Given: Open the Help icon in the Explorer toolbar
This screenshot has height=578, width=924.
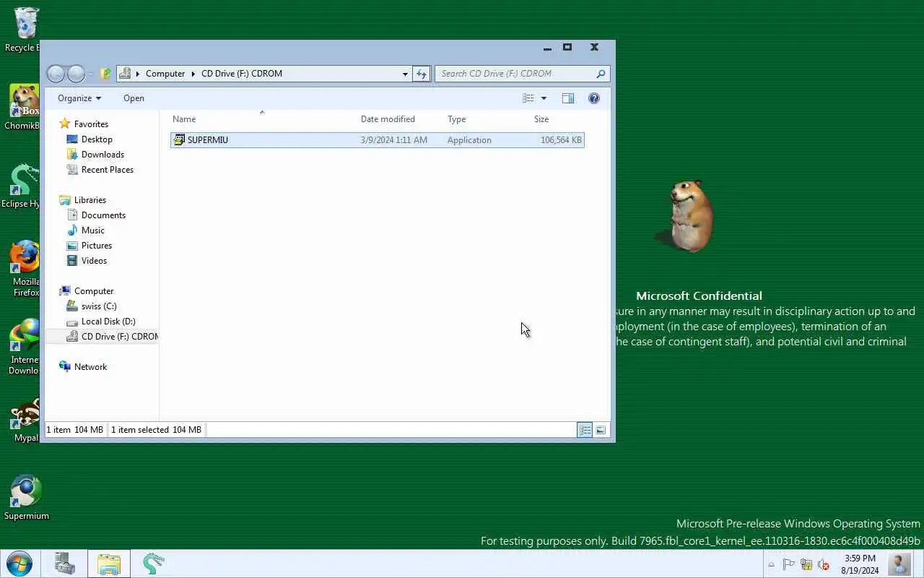Looking at the screenshot, I should coord(594,98).
